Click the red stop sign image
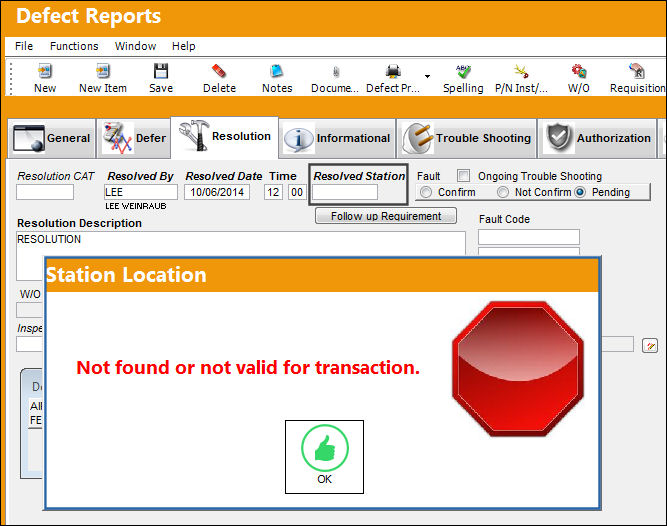 [x=517, y=369]
